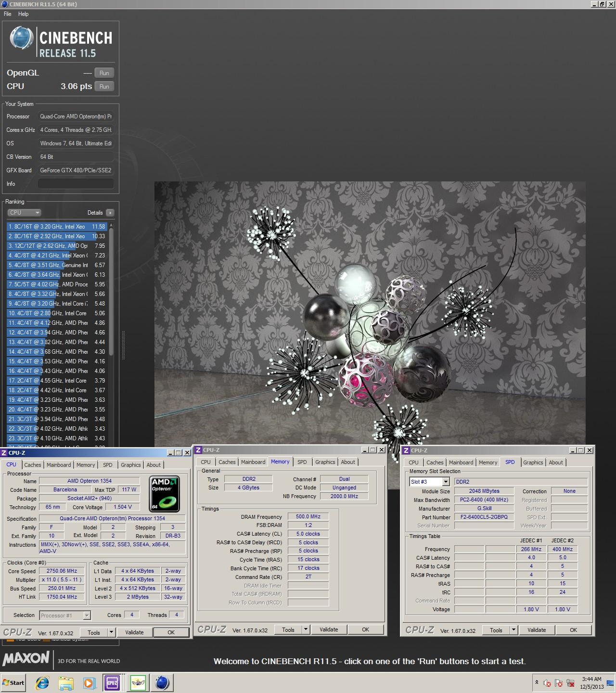616x693 pixels.
Task: Open the Cinebench Help menu
Action: [x=23, y=14]
